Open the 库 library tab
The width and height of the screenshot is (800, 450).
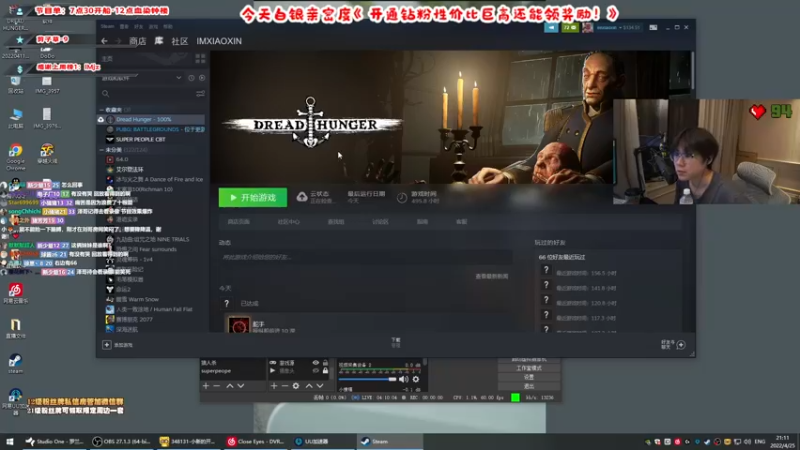pos(159,41)
